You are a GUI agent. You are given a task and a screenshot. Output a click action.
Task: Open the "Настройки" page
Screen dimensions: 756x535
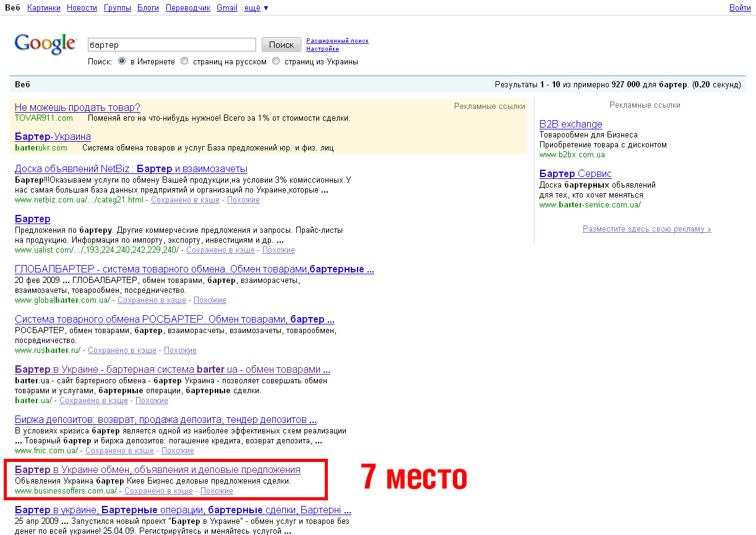pos(322,48)
